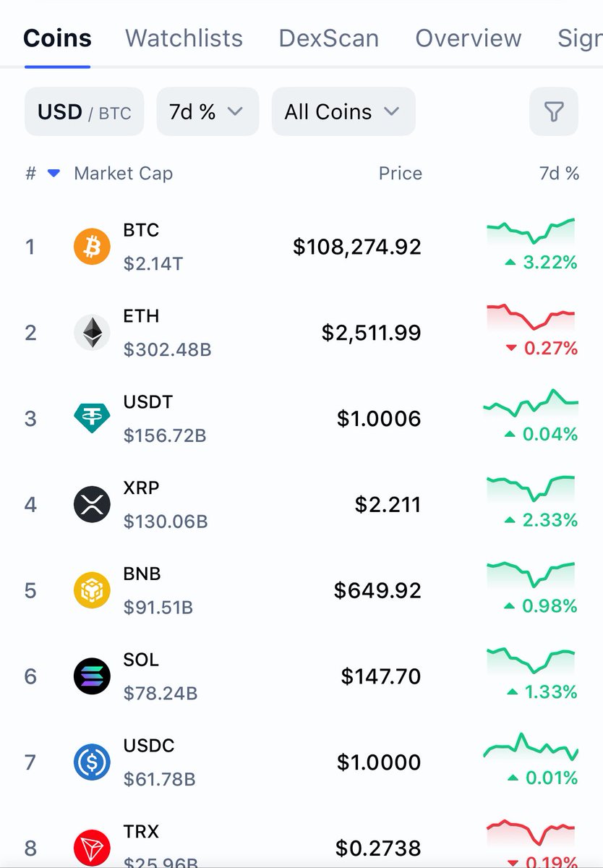Open the Overview tab
Screen dimensions: 603x868
[469, 38]
